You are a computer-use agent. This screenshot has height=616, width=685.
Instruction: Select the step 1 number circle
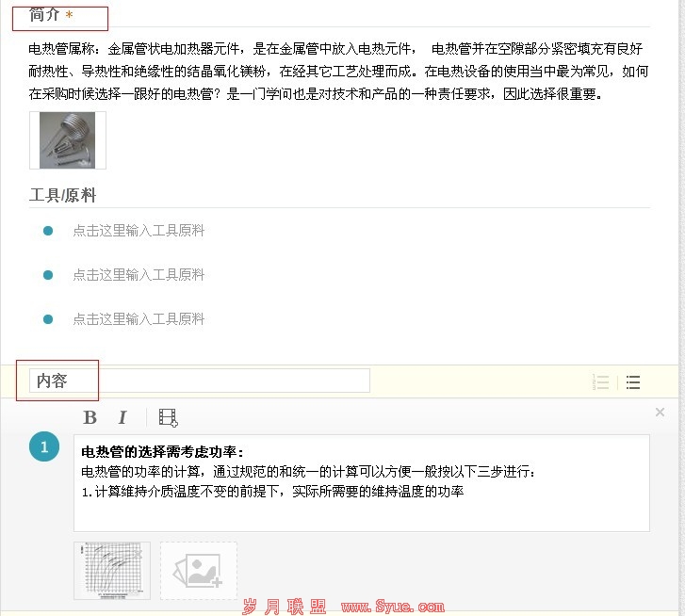point(44,446)
